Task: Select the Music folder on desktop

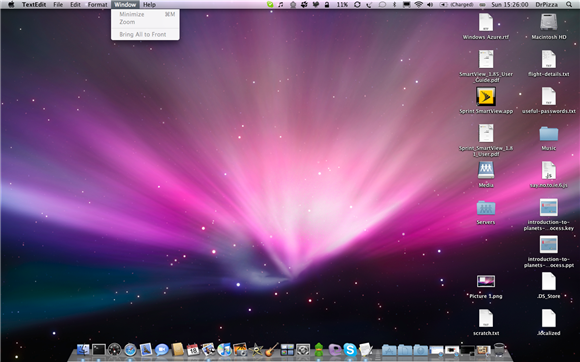Action: (x=549, y=133)
